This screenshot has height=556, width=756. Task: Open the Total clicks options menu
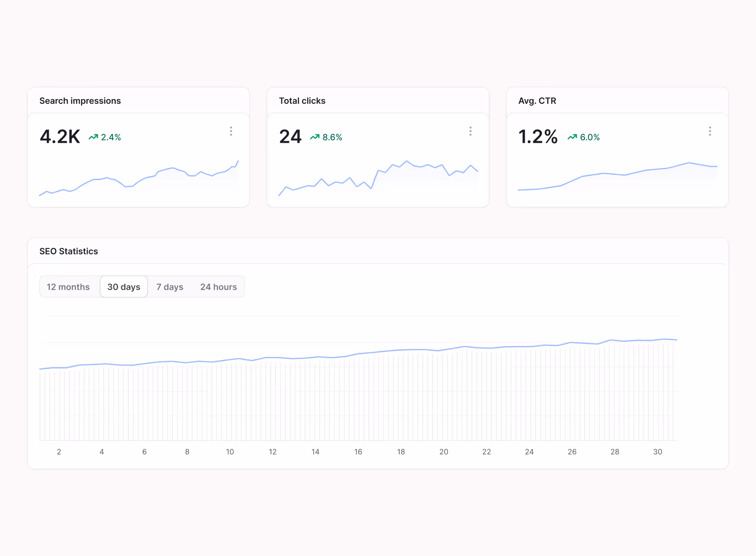tap(470, 131)
